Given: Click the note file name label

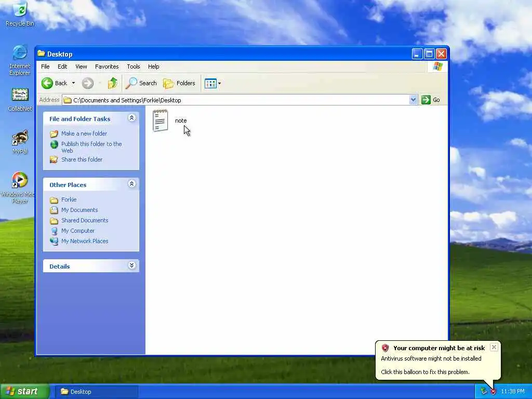Looking at the screenshot, I should click(x=181, y=121).
